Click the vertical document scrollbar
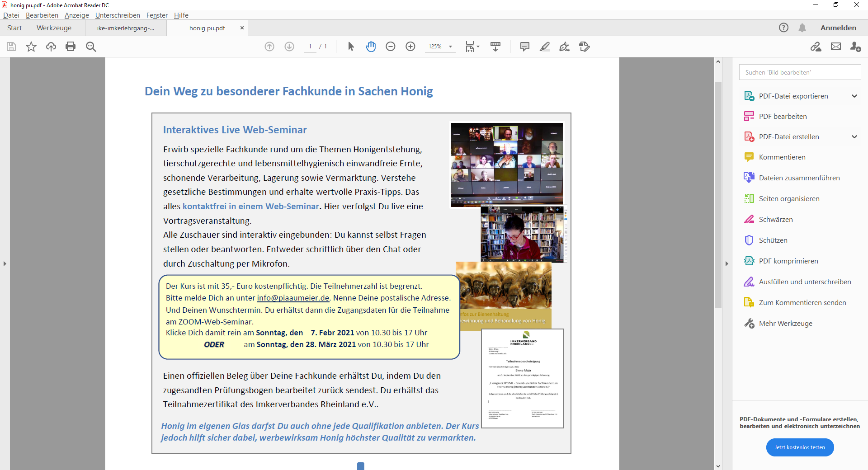Image resolution: width=868 pixels, height=470 pixels. [718, 194]
